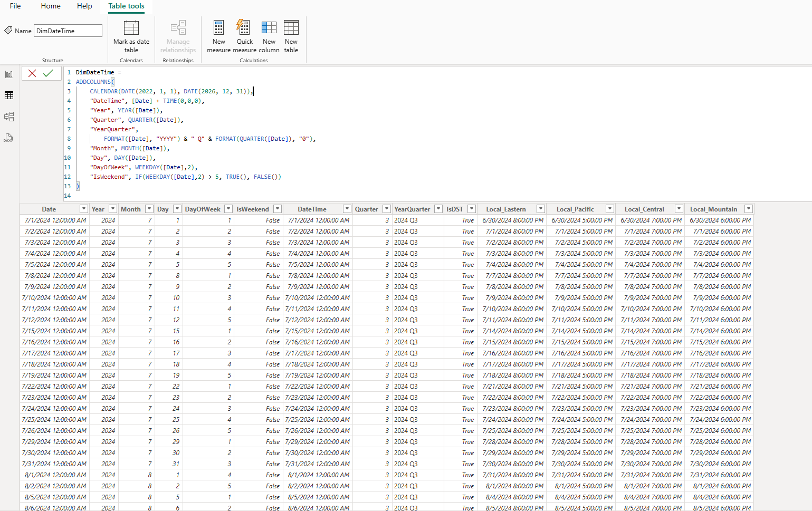Screen dimensions: 812x511
Task: Cancel formula edit with red X
Action: tap(32, 73)
